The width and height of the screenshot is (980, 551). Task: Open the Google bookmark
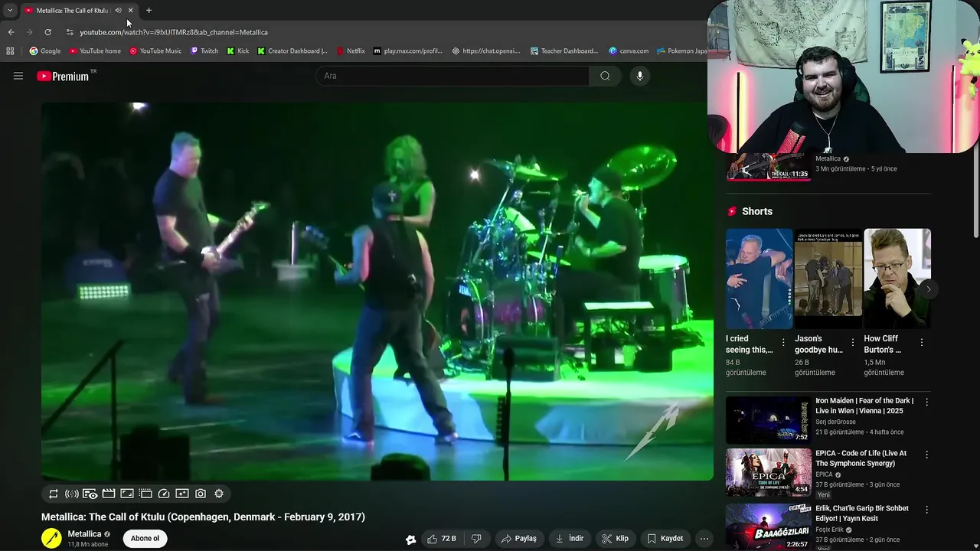(x=45, y=51)
